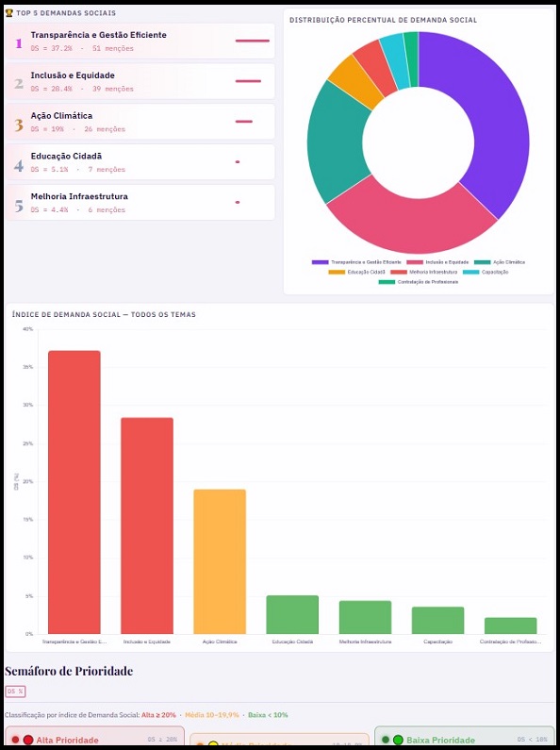Screen dimensions: 560x750
Task: Click the red Inclusão e Equidade bar
Action: point(147,525)
